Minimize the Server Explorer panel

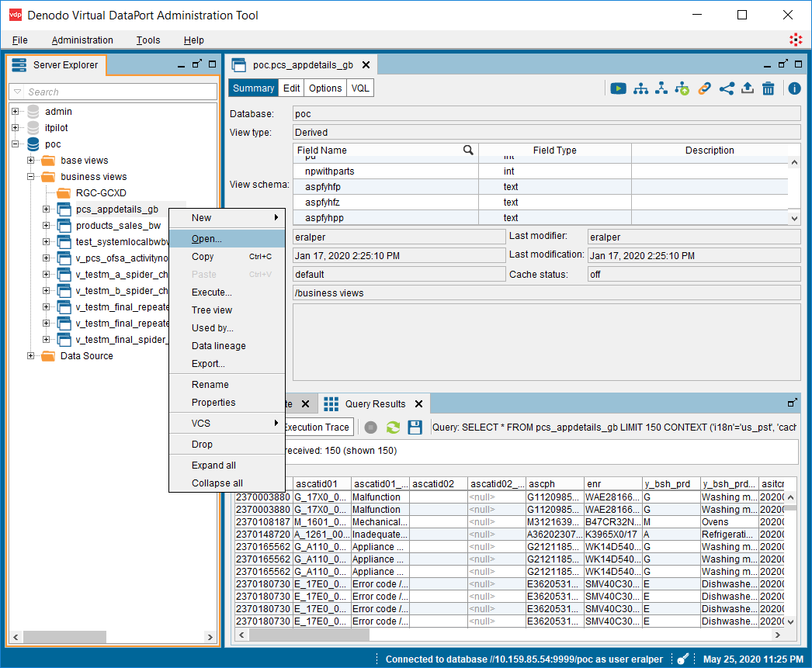181,65
